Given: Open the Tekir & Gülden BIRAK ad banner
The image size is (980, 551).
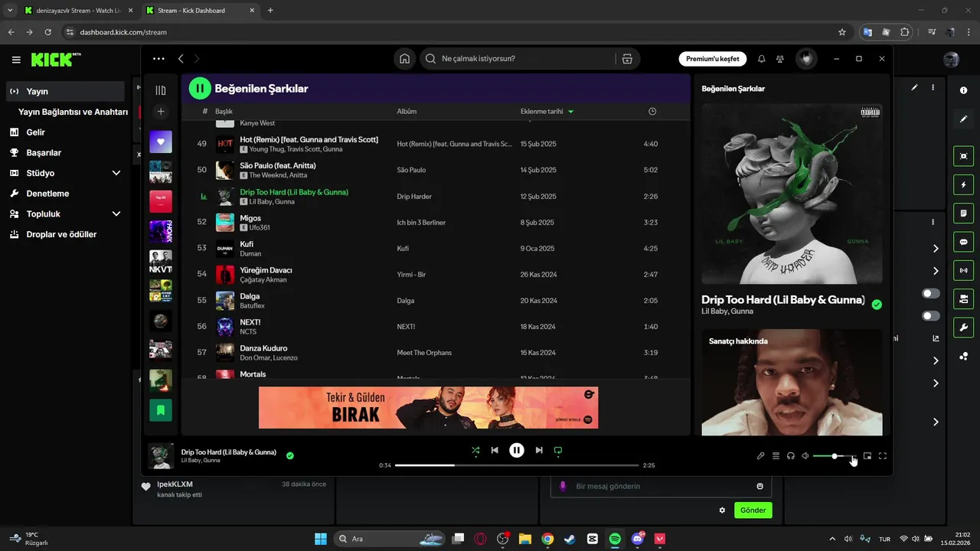Looking at the screenshot, I should (x=428, y=407).
